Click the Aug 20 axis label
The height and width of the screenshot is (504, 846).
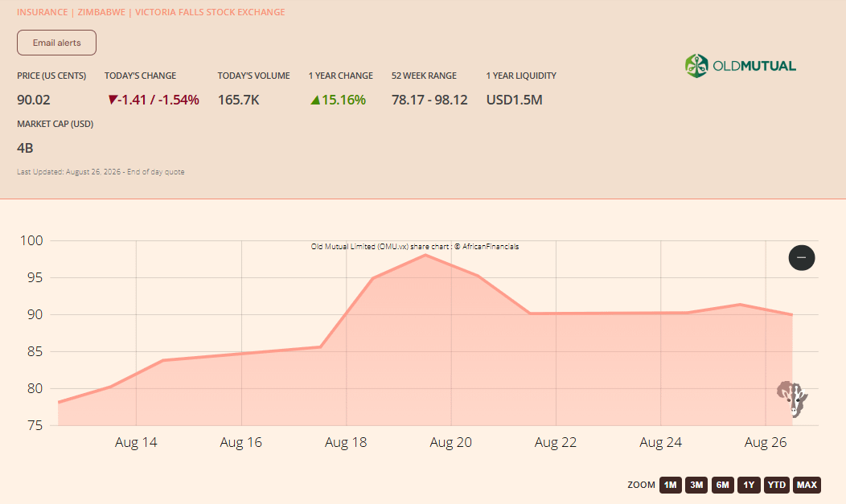coord(450,443)
